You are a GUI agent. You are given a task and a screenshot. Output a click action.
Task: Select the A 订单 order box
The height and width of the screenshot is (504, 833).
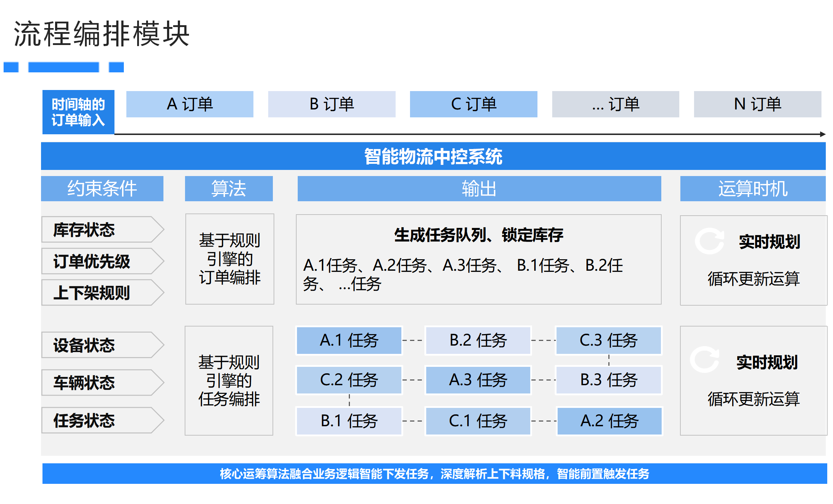190,104
